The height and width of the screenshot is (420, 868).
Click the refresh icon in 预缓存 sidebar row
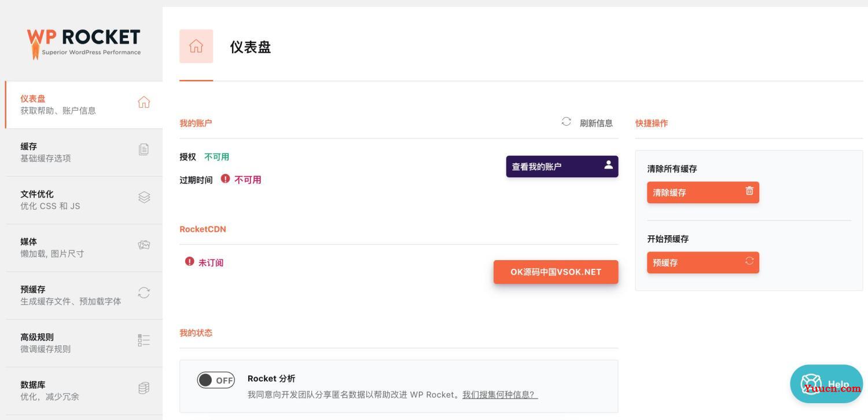click(x=144, y=293)
